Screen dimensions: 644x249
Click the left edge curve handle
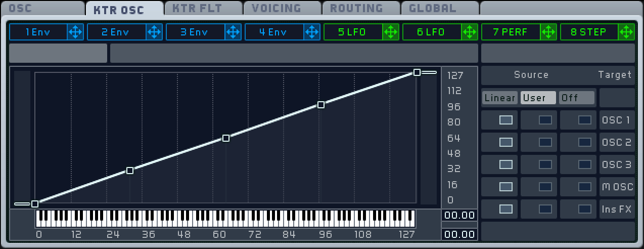[x=22, y=204]
